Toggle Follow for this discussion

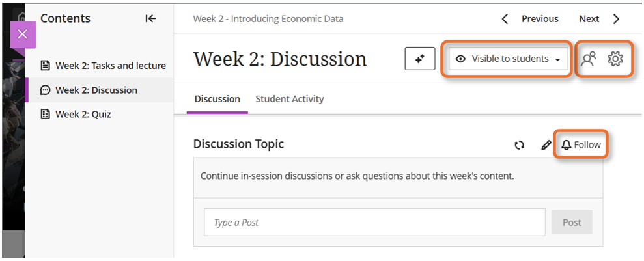click(581, 144)
